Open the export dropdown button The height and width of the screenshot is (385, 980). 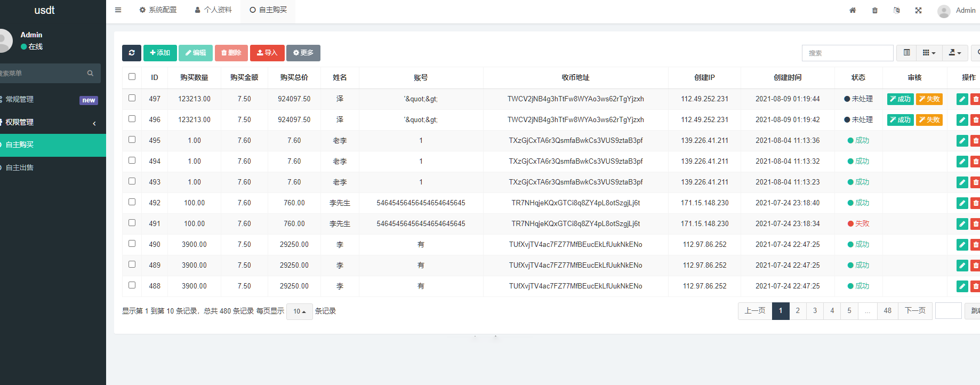tap(954, 53)
